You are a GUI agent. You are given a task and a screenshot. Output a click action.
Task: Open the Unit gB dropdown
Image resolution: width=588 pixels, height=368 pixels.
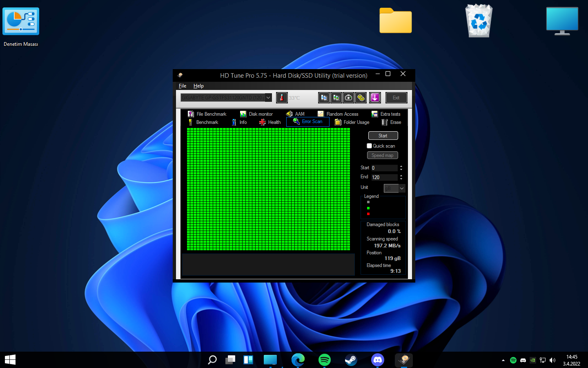(394, 188)
